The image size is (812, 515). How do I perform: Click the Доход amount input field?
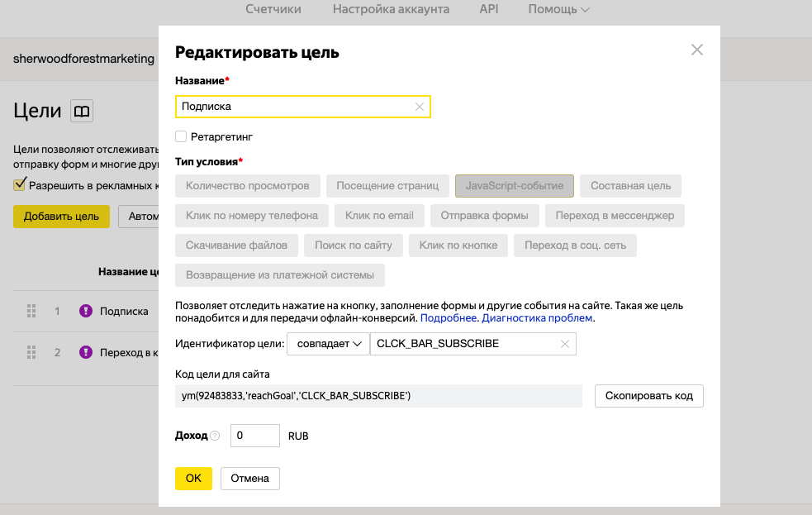tap(254, 436)
